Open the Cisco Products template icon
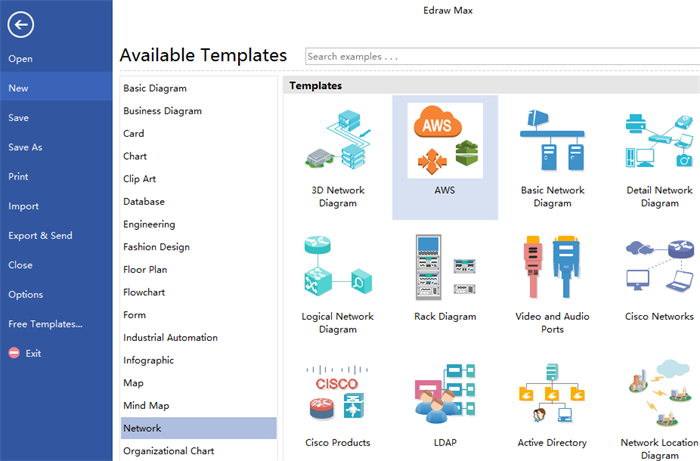Image resolution: width=700 pixels, height=461 pixels. [x=338, y=393]
